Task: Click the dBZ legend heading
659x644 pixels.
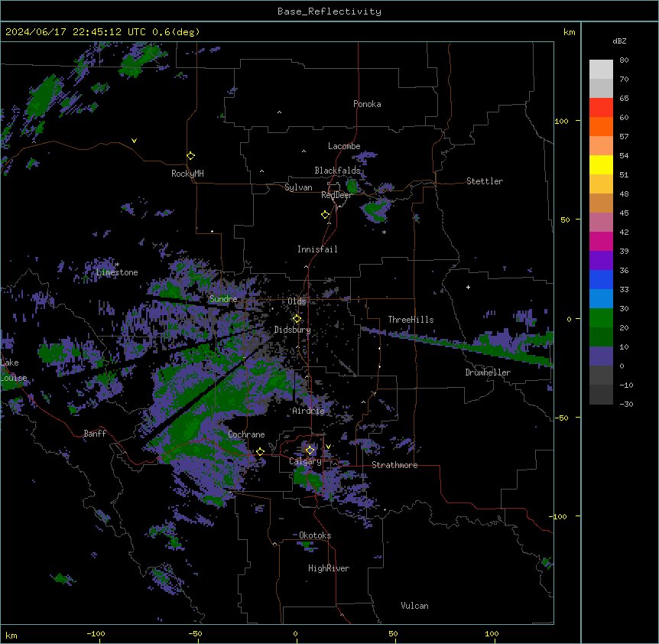Action: pyautogui.click(x=619, y=41)
